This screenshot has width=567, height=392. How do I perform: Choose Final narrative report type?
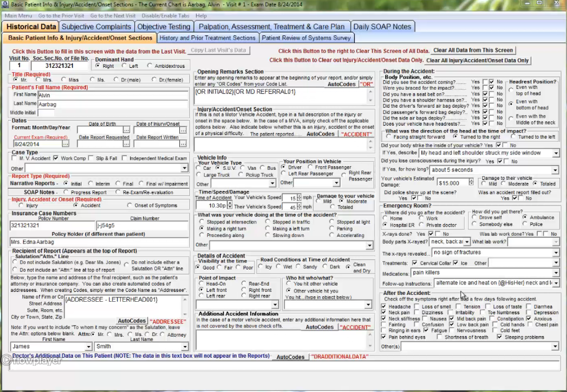[x=118, y=184]
